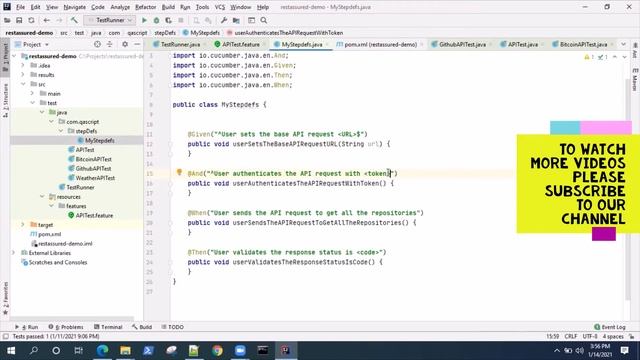
Task: Click UTF-8 encoding in status bar
Action: coord(590,336)
